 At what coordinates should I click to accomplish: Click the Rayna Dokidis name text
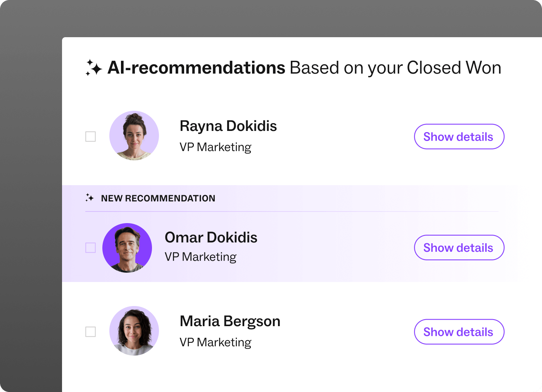[228, 126]
